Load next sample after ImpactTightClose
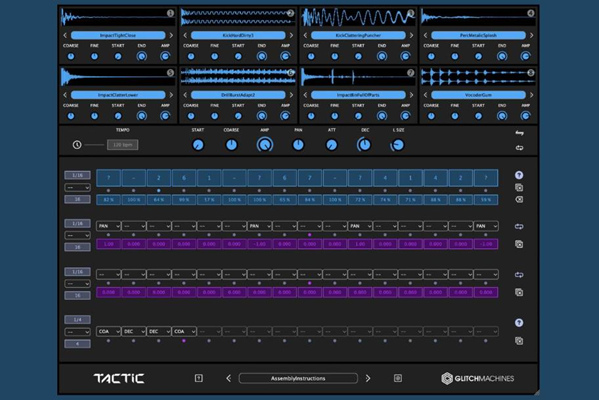The image size is (599, 400). click(171, 35)
